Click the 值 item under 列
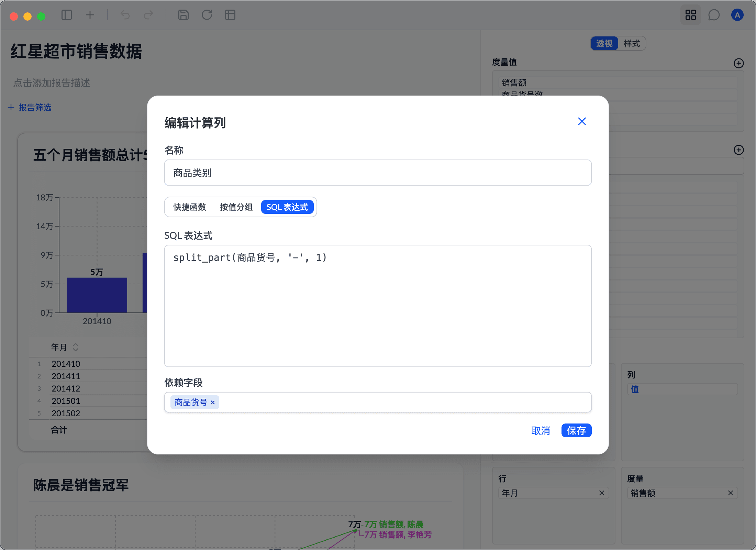The height and width of the screenshot is (550, 756). pos(682,389)
